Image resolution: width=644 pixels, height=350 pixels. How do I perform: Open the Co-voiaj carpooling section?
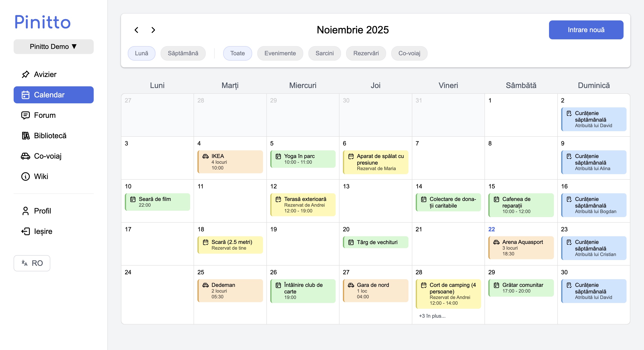tap(48, 156)
